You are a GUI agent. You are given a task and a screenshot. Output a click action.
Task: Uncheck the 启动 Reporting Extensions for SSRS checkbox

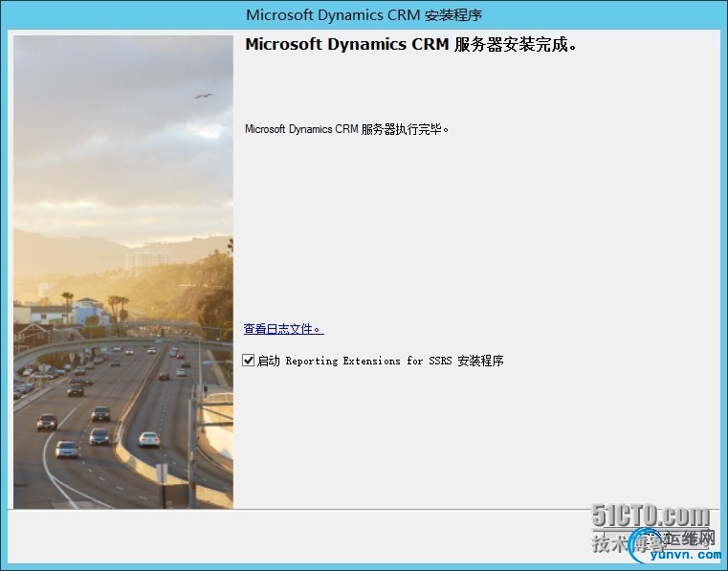coord(249,361)
